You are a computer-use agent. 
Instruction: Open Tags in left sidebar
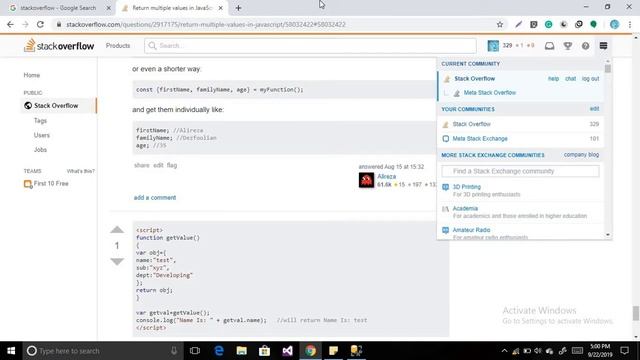[x=40, y=120]
